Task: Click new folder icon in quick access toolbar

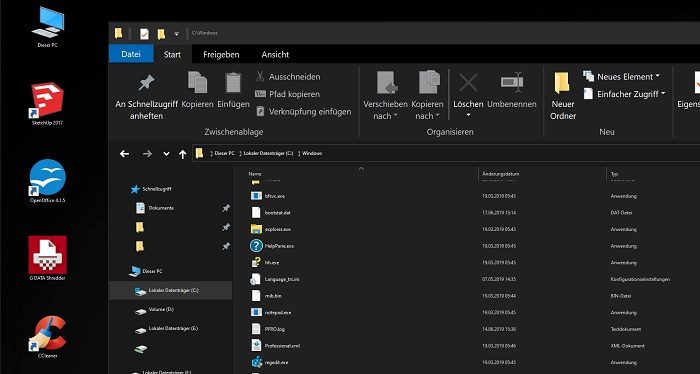Action: 161,34
